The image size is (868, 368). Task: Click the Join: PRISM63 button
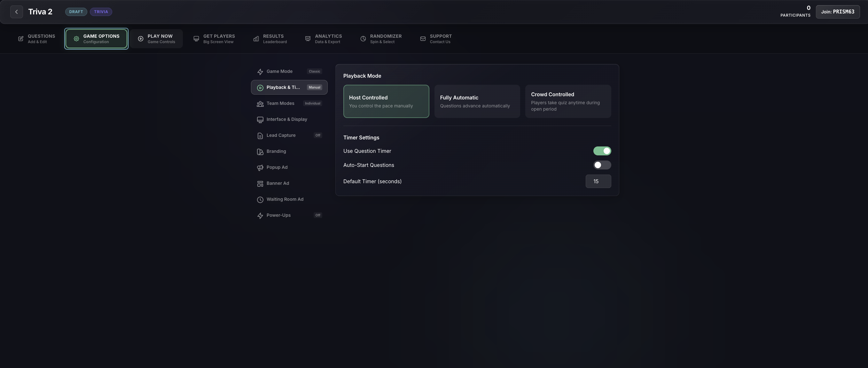coord(838,12)
